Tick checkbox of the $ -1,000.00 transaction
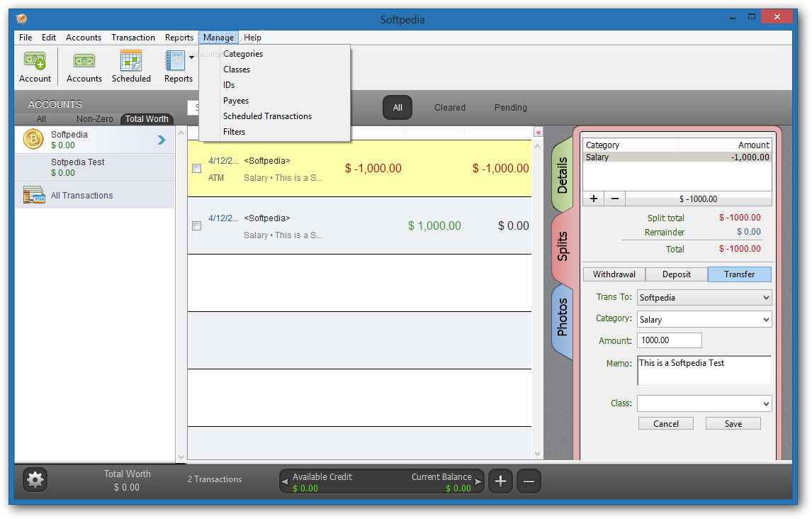This screenshot has width=812, height=519. point(197,168)
